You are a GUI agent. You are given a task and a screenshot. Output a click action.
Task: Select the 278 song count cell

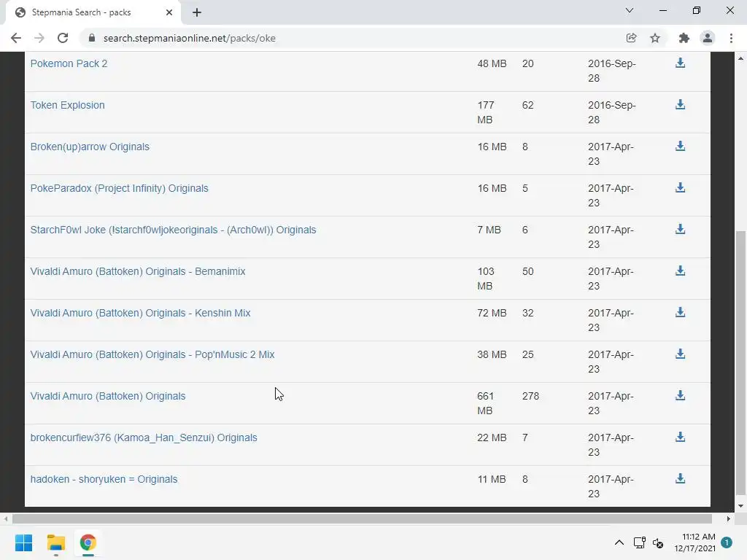pos(531,396)
